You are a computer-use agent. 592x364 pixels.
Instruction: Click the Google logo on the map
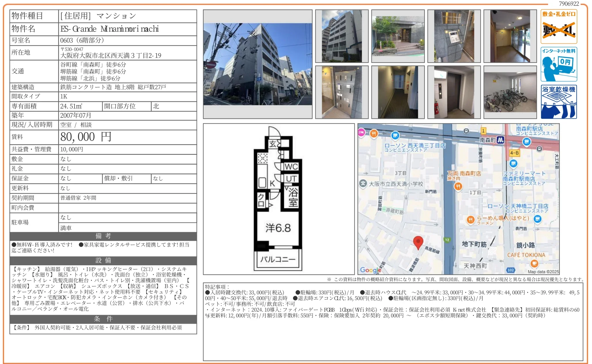[x=370, y=270]
